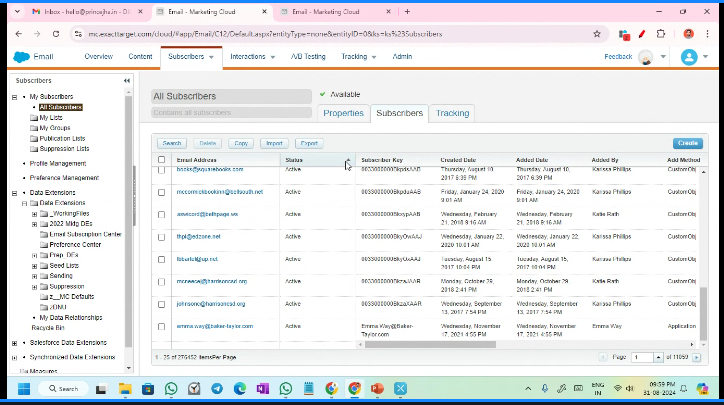The height and width of the screenshot is (405, 724).
Task: Check the mccormickbookinn@bellsouth.net row checkbox
Action: (x=161, y=192)
